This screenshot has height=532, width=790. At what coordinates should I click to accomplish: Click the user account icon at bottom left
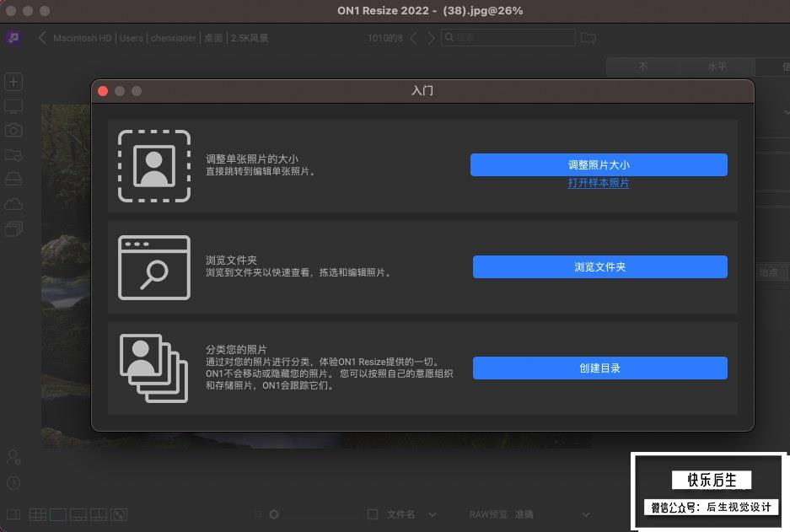13,457
